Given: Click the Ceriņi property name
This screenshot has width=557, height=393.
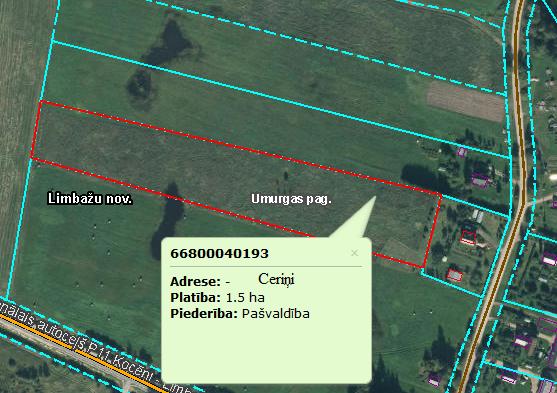Looking at the screenshot, I should coord(276,280).
